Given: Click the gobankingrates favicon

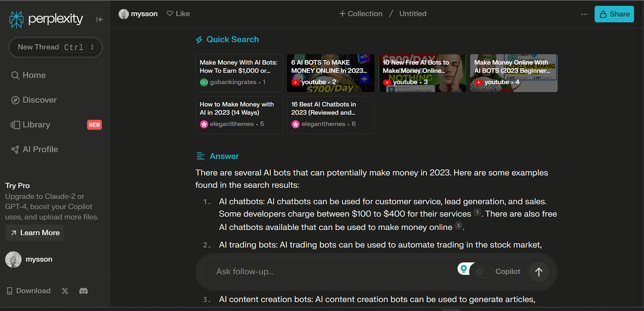Looking at the screenshot, I should point(204,82).
